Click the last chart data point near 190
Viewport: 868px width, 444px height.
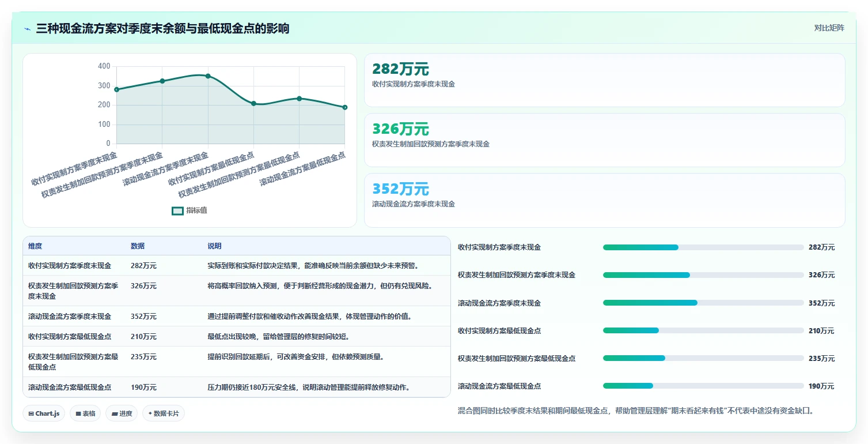(344, 107)
